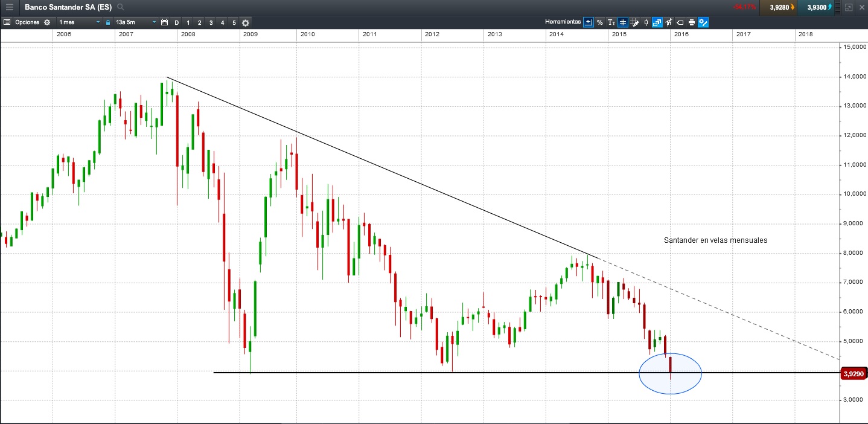
Task: Toggle the scroll-to-latest arrow tool
Action: click(x=588, y=22)
